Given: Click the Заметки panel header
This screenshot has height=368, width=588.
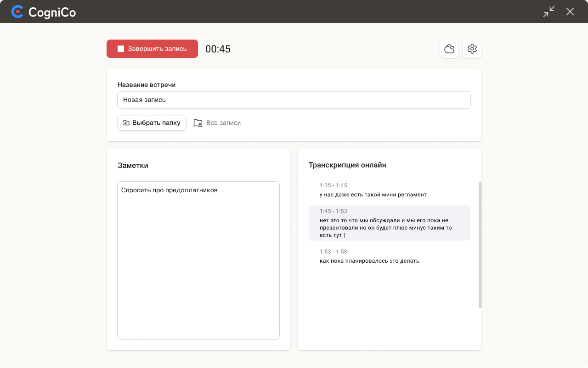Looking at the screenshot, I should 133,165.
